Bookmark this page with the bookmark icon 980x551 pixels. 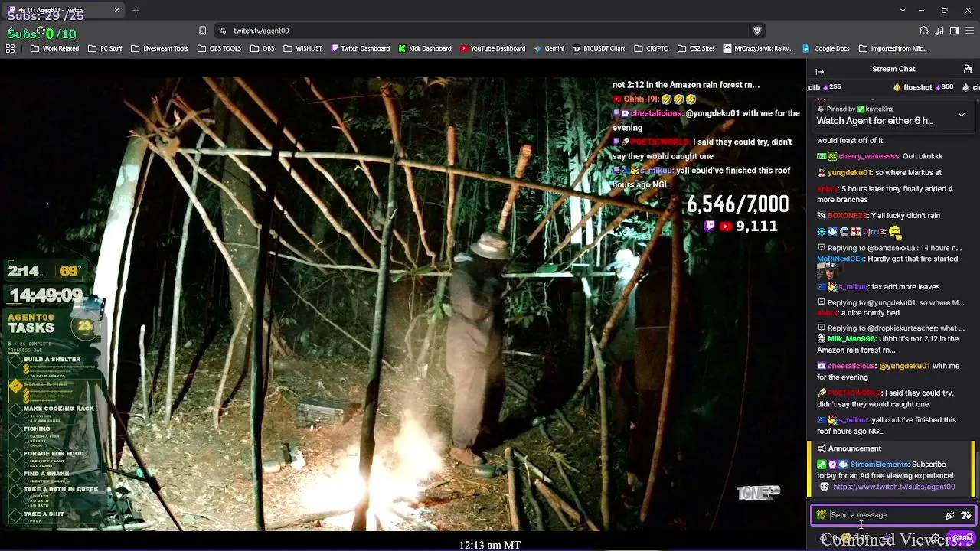[202, 31]
